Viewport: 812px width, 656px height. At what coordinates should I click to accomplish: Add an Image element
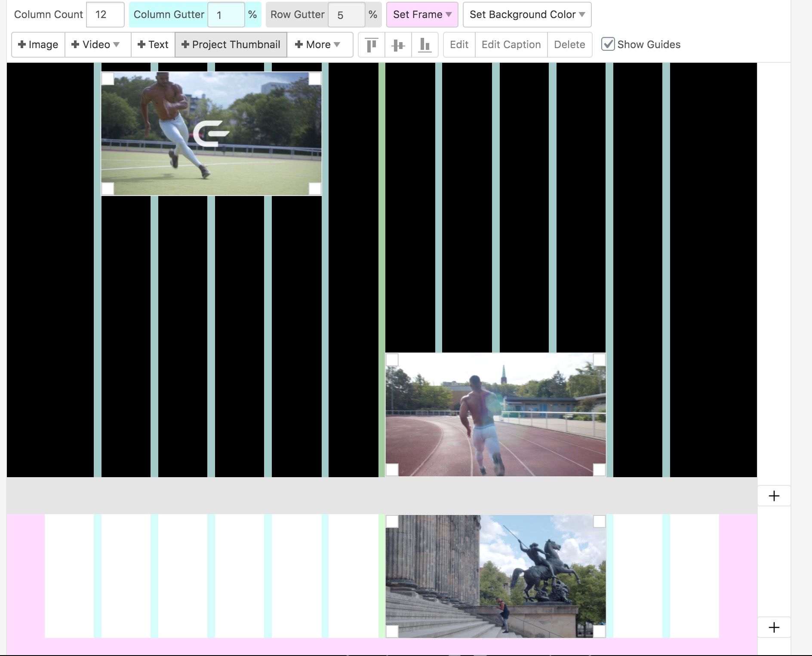pyautogui.click(x=38, y=45)
